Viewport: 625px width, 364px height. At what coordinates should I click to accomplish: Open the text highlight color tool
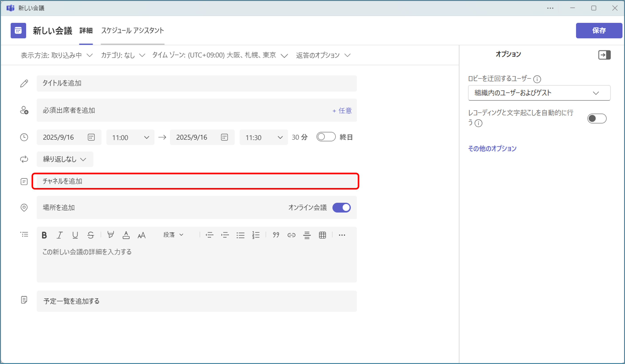111,235
